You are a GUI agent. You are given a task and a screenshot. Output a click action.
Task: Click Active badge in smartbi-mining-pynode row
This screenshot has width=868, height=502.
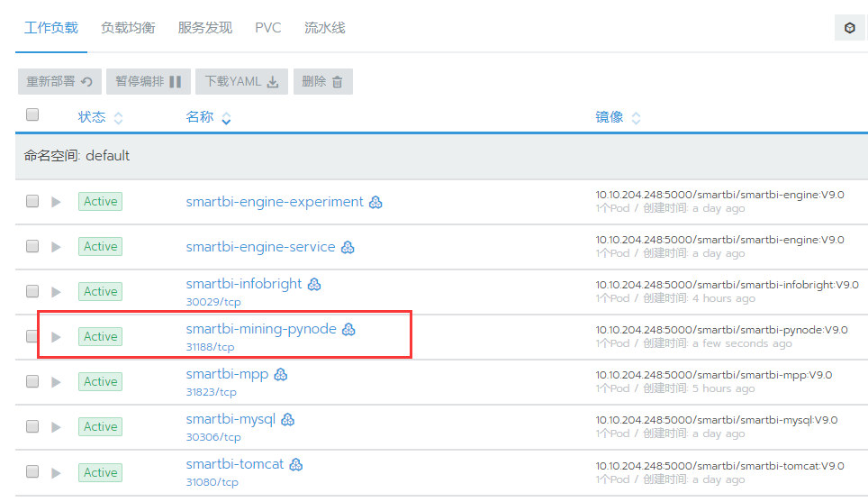tap(100, 336)
